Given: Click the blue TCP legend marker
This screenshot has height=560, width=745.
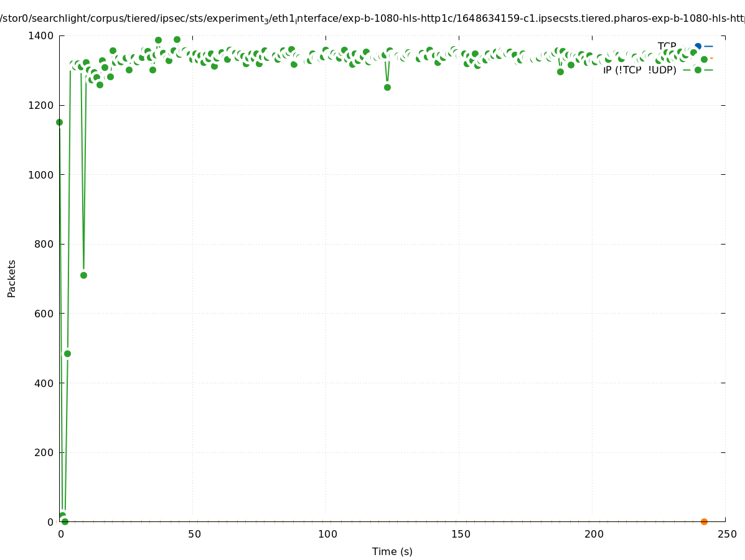Looking at the screenshot, I should (698, 47).
